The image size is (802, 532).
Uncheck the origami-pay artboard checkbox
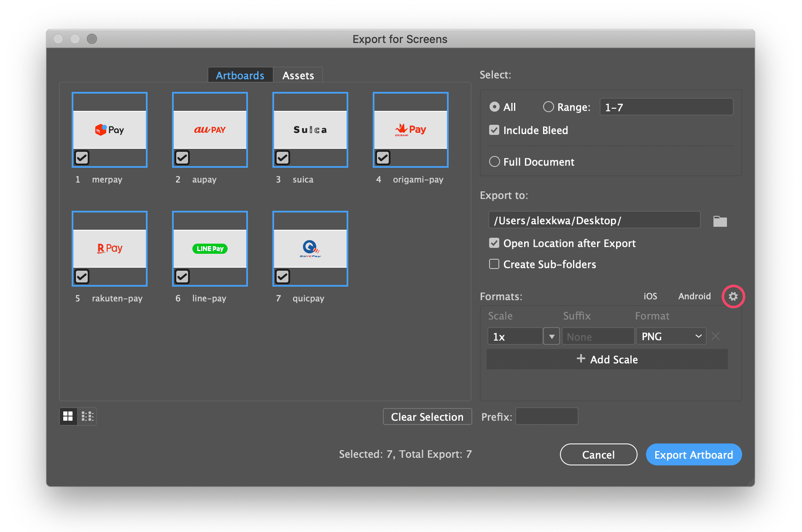pos(383,158)
